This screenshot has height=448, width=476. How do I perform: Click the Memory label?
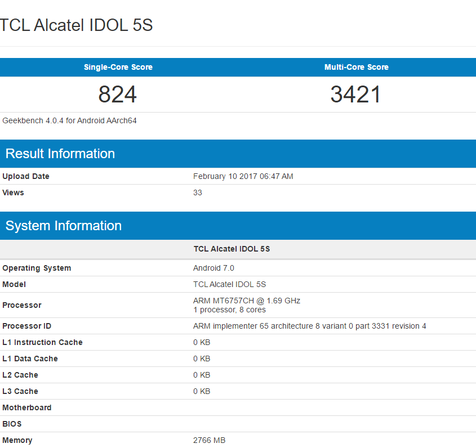17,441
